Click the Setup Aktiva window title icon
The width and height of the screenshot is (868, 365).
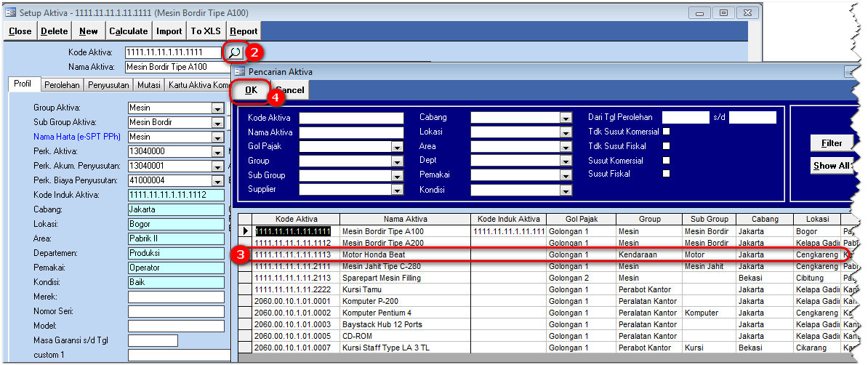click(11, 12)
